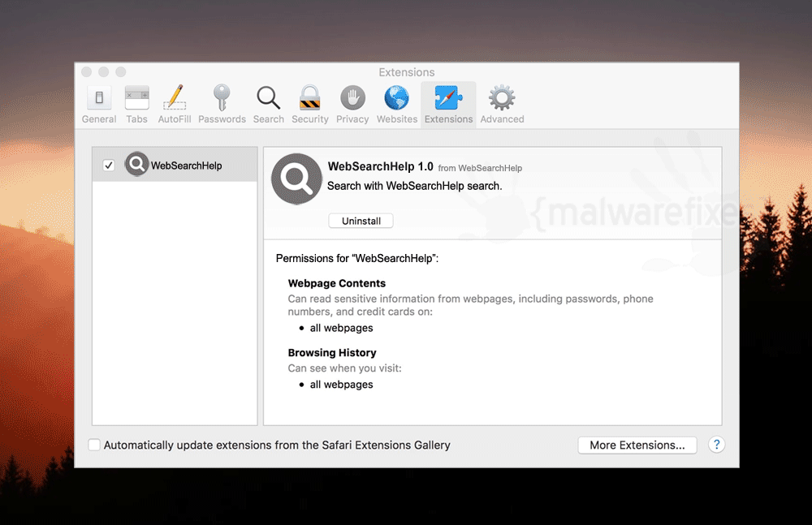Select the WebSearchHelp row in sidebar

tap(175, 165)
